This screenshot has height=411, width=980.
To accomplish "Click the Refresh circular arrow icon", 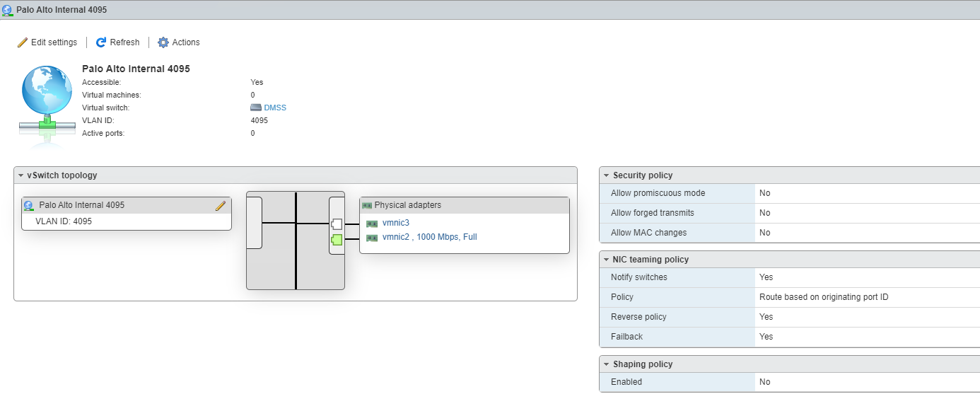I will (101, 42).
